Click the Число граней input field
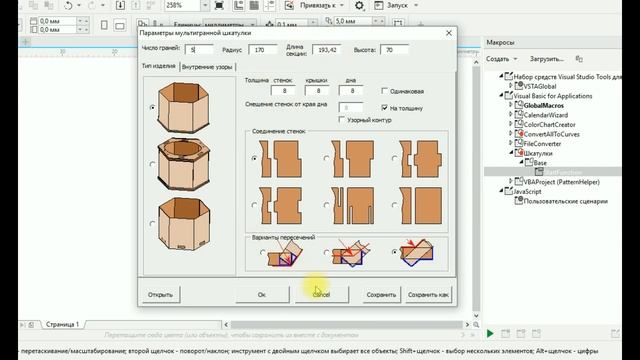The width and height of the screenshot is (640, 360). 199,50
